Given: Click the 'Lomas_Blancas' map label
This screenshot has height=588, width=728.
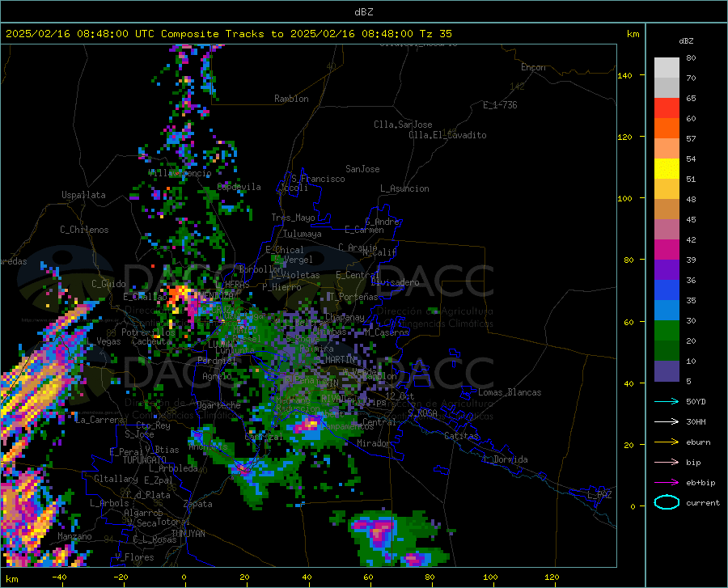Looking at the screenshot, I should pos(510,392).
